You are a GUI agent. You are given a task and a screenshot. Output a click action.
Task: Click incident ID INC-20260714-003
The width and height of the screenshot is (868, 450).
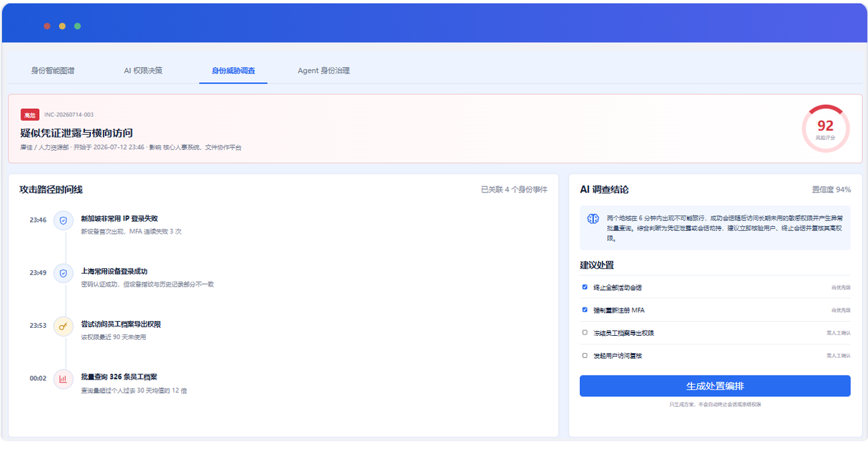click(69, 115)
